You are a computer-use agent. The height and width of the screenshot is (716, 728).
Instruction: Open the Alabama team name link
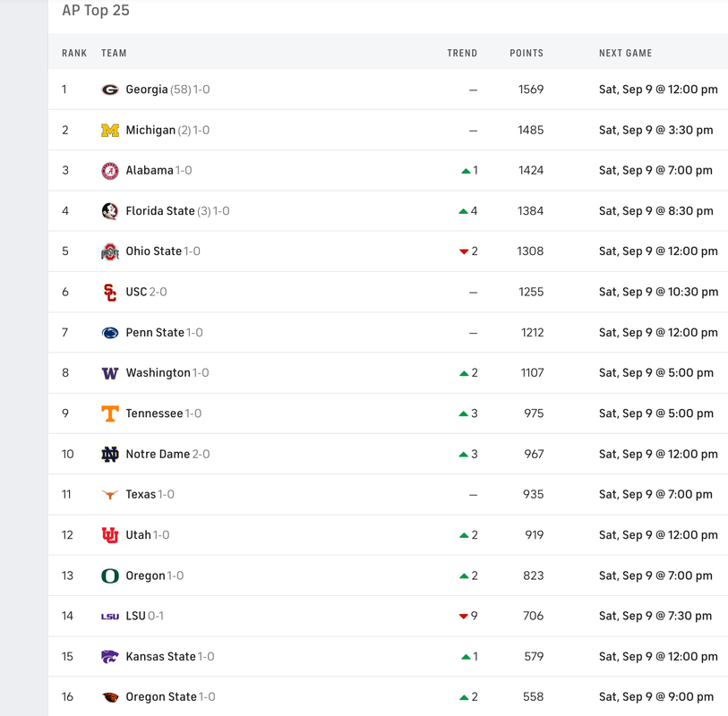tap(150, 171)
